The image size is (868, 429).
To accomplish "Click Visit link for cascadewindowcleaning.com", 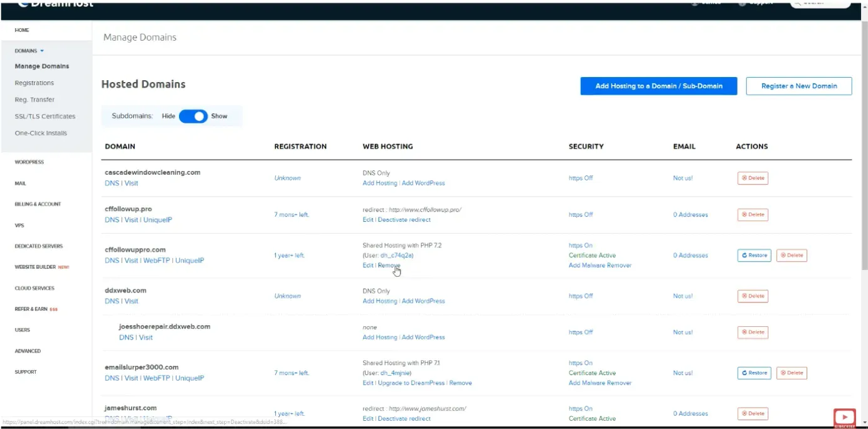I will [131, 183].
